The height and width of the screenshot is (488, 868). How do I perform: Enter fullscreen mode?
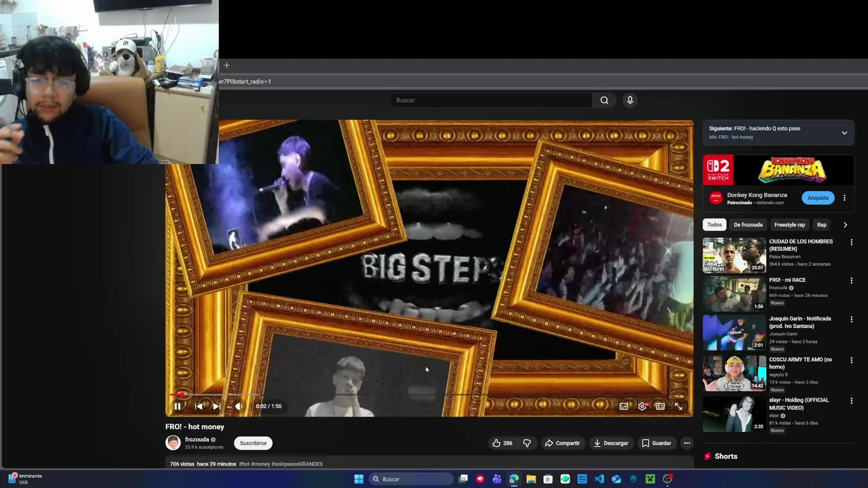click(678, 406)
